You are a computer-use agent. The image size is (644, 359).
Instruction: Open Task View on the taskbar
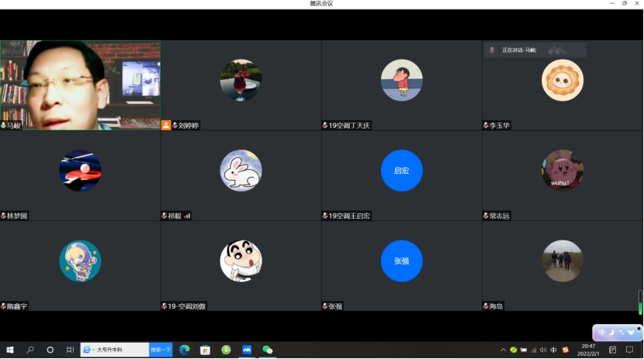click(x=70, y=350)
